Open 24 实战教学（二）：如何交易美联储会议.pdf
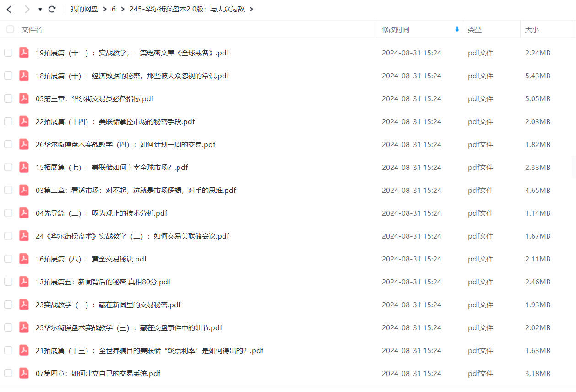Viewport: 576px width, 392px height. 132,236
